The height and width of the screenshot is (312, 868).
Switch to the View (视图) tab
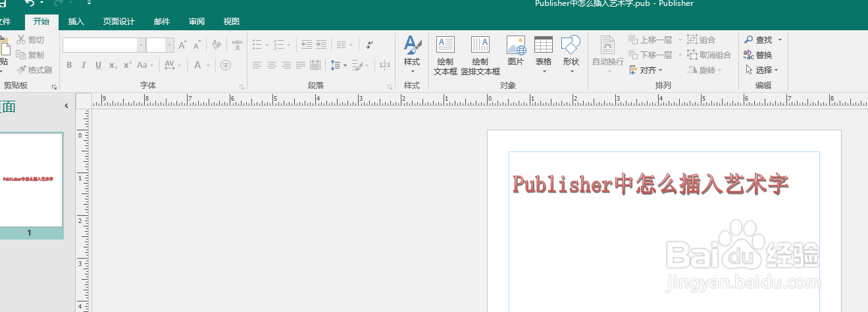[x=232, y=22]
